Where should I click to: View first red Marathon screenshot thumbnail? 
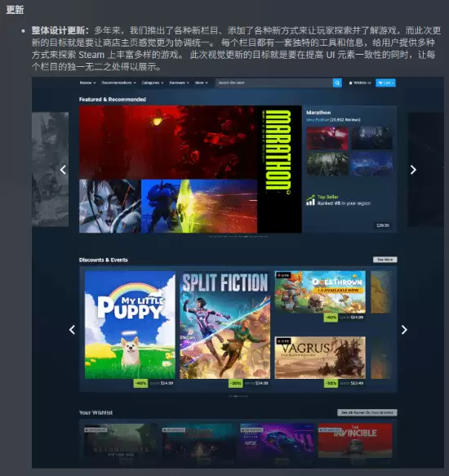tap(327, 138)
